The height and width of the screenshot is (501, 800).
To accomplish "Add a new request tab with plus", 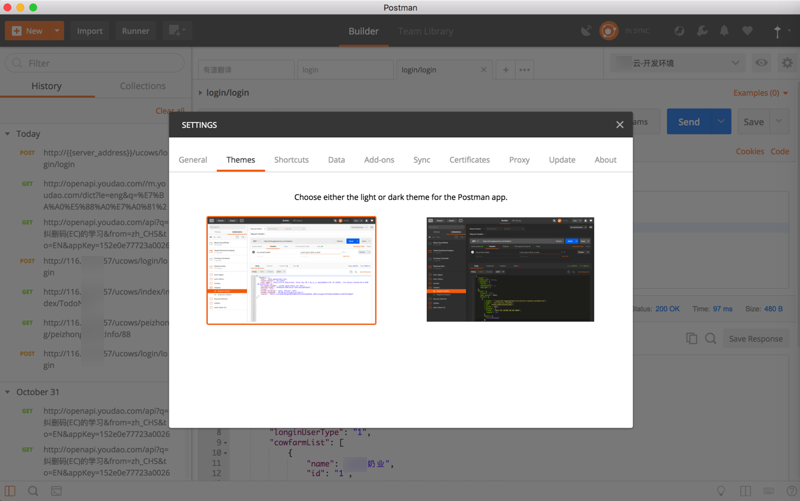I will tap(506, 70).
